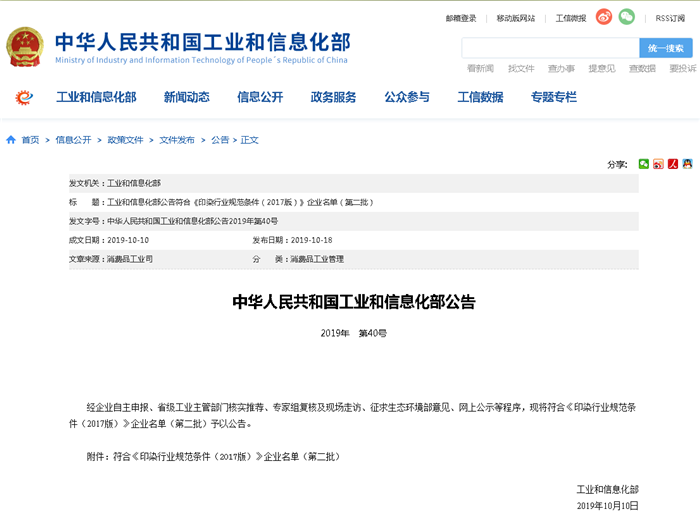Share article via WeChat share icon
Image resolution: width=700 pixels, height=522 pixels.
point(644,164)
